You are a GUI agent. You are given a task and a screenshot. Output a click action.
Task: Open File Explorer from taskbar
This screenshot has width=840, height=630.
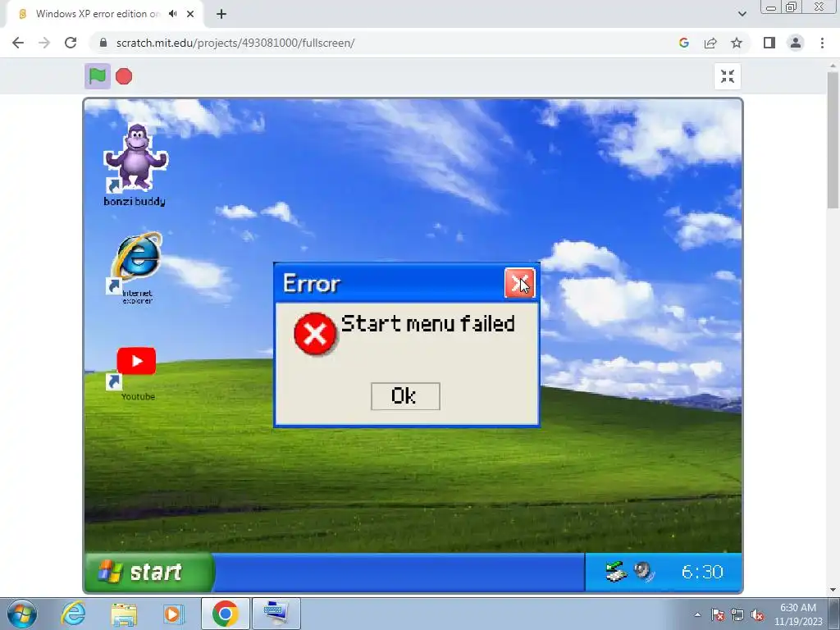(124, 614)
